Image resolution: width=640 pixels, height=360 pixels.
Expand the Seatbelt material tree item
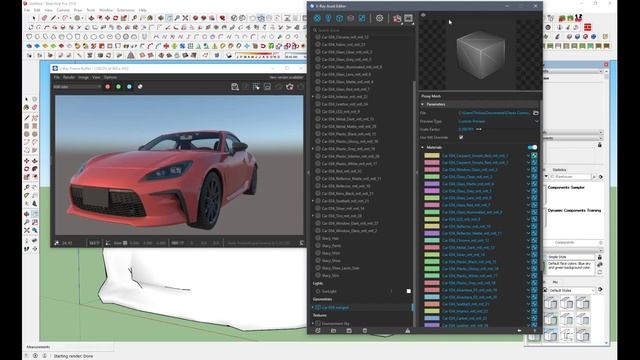(313, 201)
